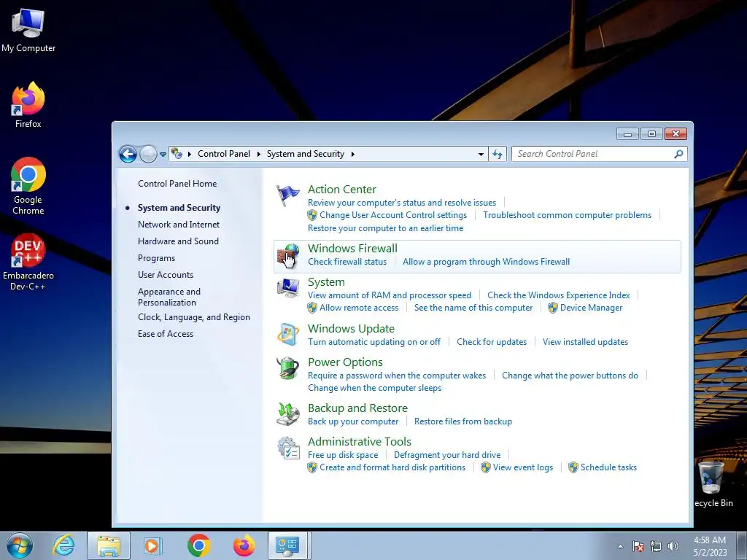747x560 pixels.
Task: Open the System computer icon
Action: [x=288, y=288]
